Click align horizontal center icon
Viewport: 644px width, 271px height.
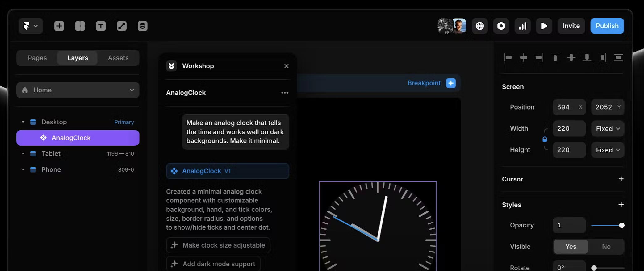coord(524,58)
